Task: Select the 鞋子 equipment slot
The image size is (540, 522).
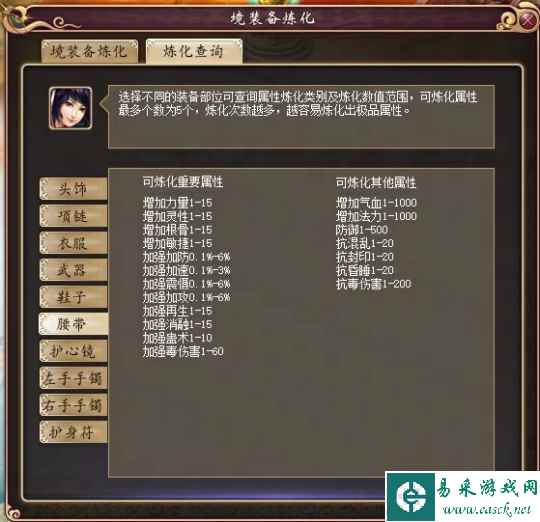Action: point(73,297)
